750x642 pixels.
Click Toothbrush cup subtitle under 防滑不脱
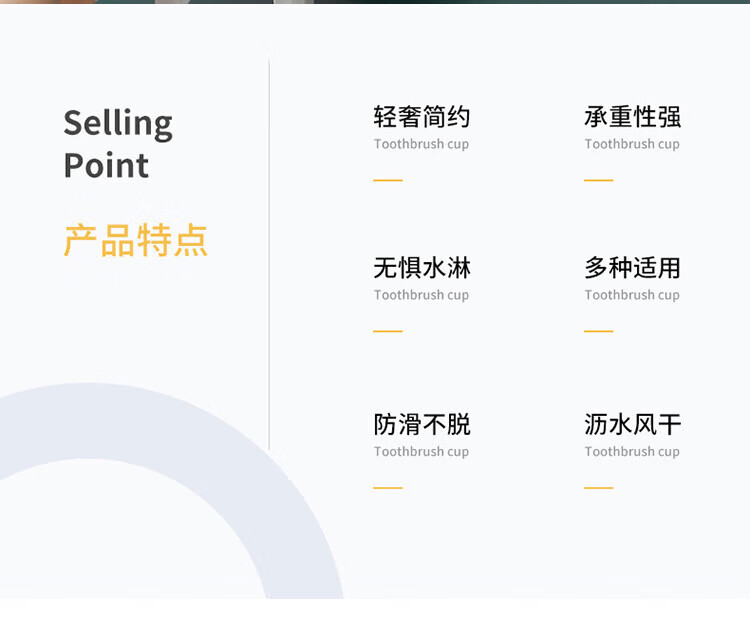pos(421,452)
